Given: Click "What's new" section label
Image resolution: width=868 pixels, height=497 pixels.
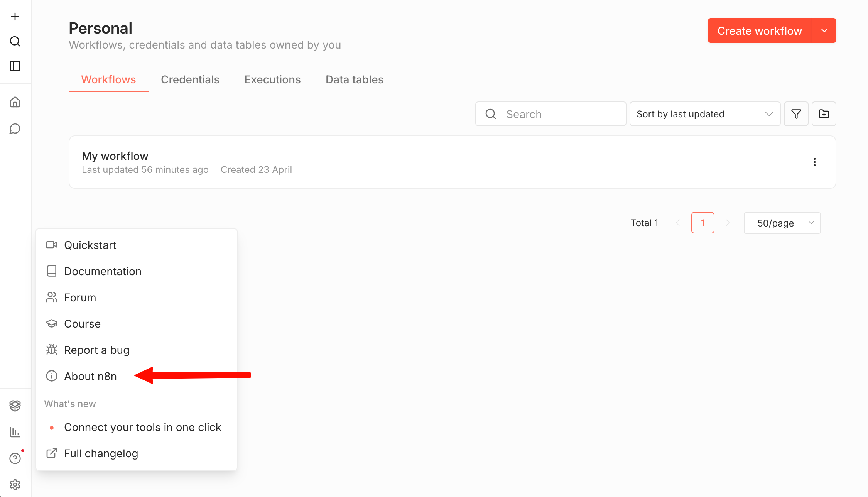Looking at the screenshot, I should (x=70, y=404).
